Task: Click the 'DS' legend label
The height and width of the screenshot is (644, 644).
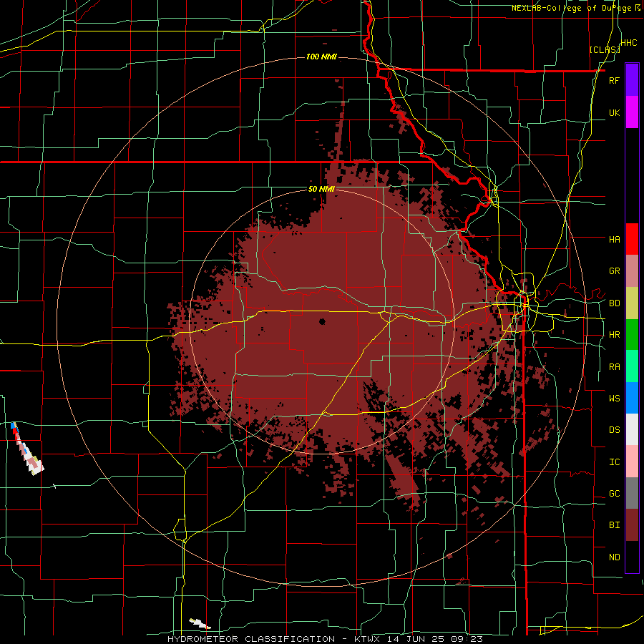Action: pos(614,429)
